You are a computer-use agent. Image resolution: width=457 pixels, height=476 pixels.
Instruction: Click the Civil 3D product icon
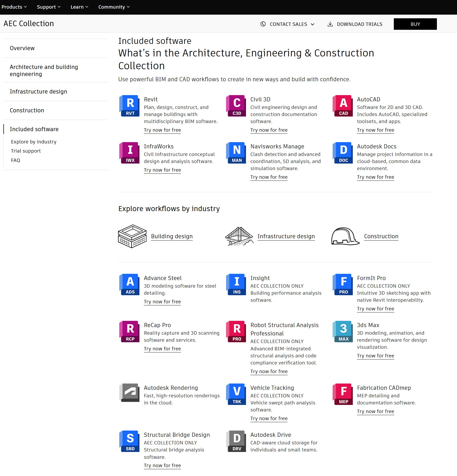pos(236,106)
